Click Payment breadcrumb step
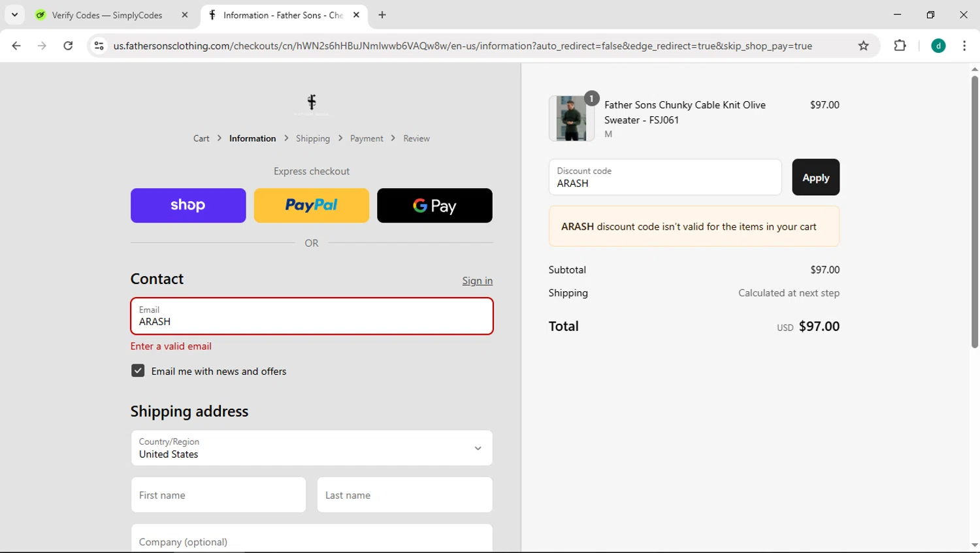Viewport: 980px width, 553px height. tap(367, 138)
